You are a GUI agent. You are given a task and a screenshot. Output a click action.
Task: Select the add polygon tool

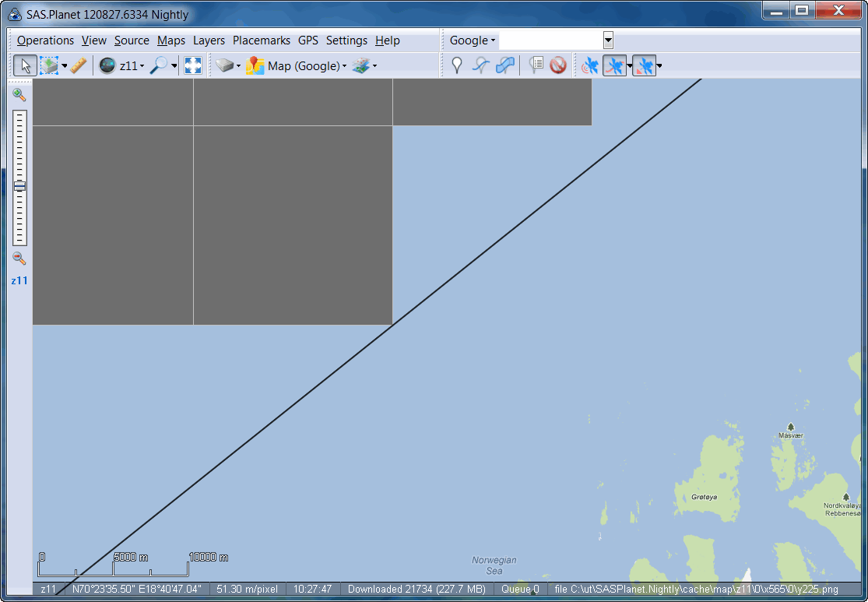click(x=505, y=66)
